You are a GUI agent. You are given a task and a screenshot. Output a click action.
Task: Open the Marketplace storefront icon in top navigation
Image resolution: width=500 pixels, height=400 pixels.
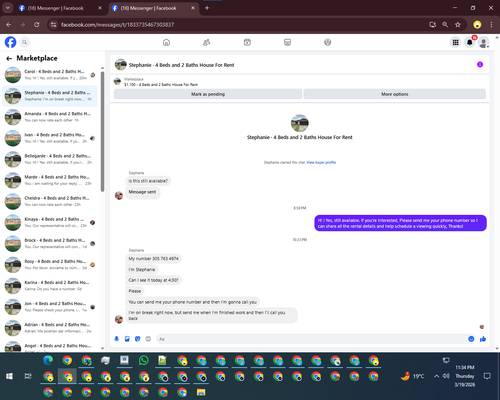[287, 42]
